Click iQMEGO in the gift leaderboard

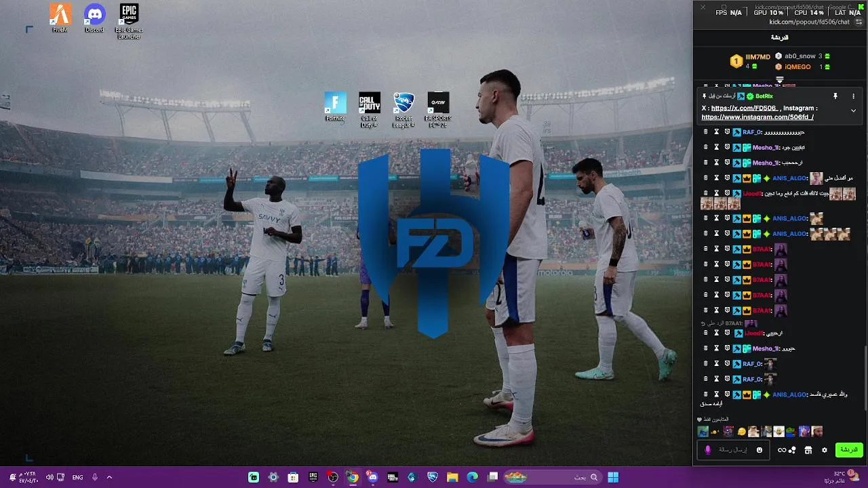click(x=797, y=67)
